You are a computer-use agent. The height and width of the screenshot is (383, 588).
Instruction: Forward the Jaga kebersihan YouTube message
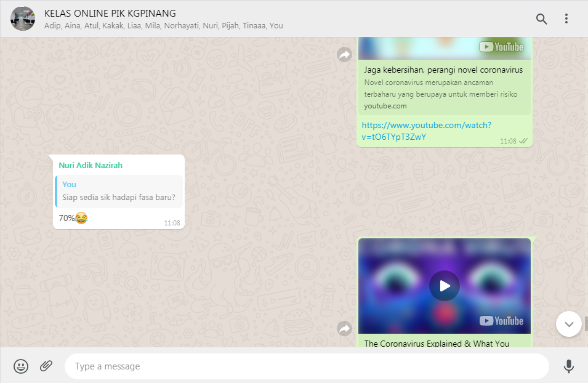coord(344,55)
